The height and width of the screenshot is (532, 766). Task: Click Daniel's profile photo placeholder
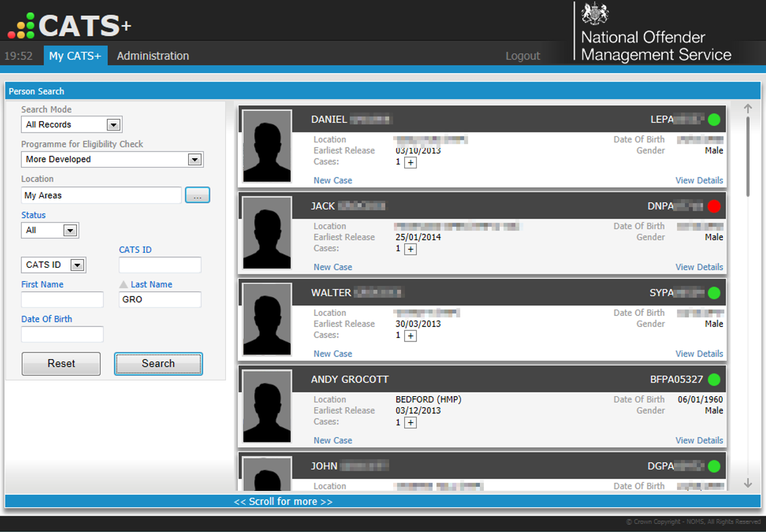(x=266, y=146)
